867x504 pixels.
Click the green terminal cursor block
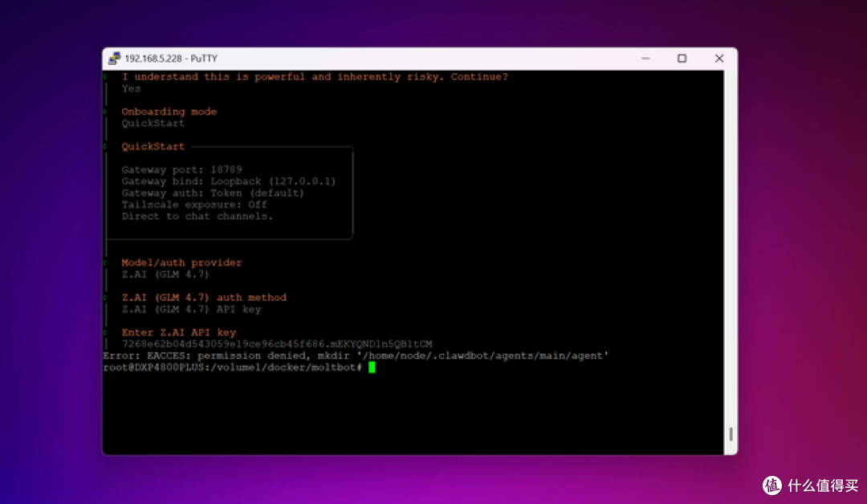[x=372, y=368]
